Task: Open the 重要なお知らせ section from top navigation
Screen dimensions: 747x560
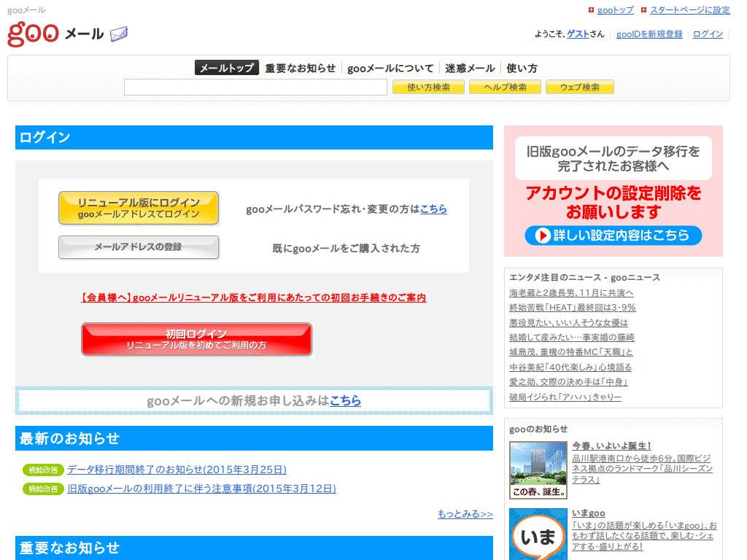Action: pyautogui.click(x=298, y=68)
